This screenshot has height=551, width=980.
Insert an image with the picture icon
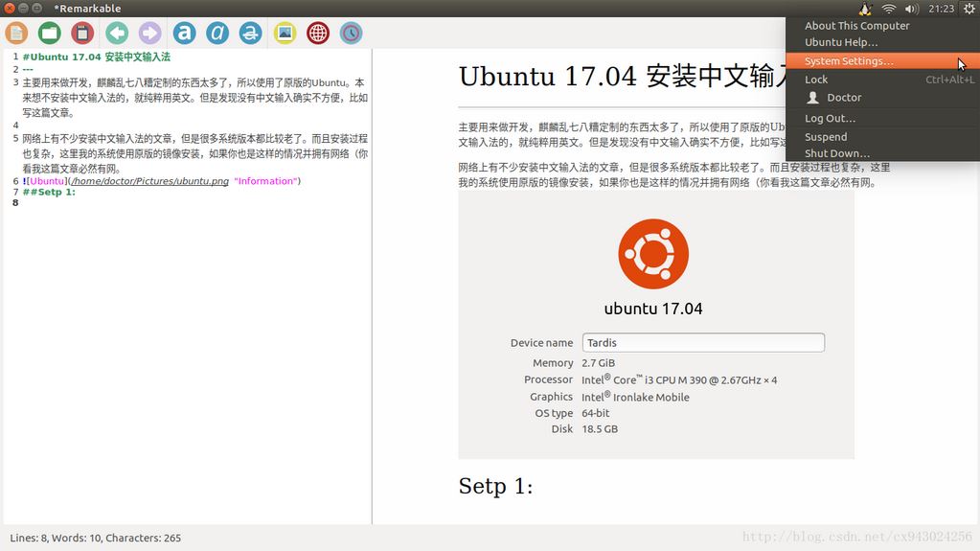pos(285,34)
